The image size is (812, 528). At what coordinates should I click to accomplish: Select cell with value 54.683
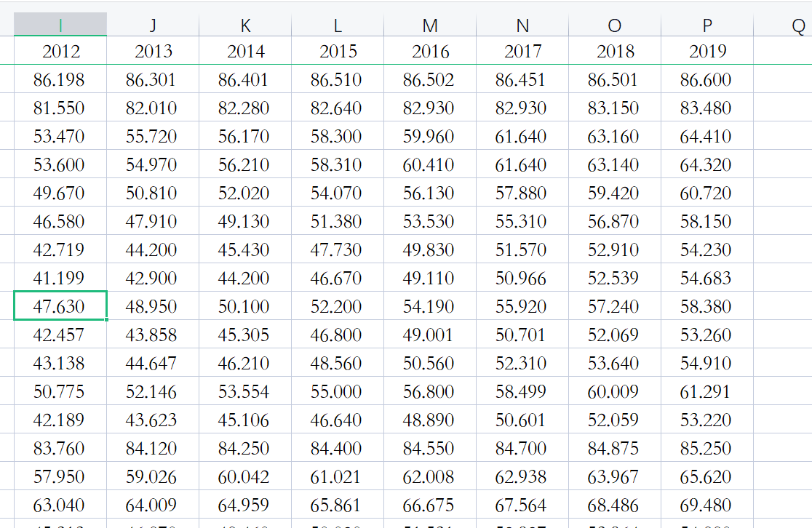point(707,278)
